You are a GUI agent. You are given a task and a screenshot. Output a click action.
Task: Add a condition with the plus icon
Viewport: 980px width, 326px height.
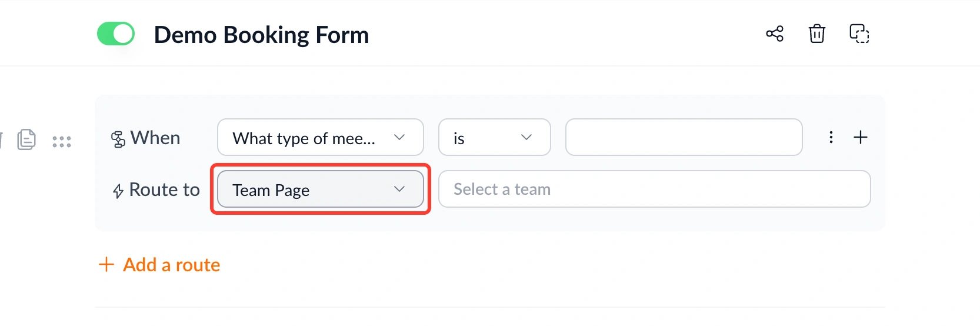[861, 137]
